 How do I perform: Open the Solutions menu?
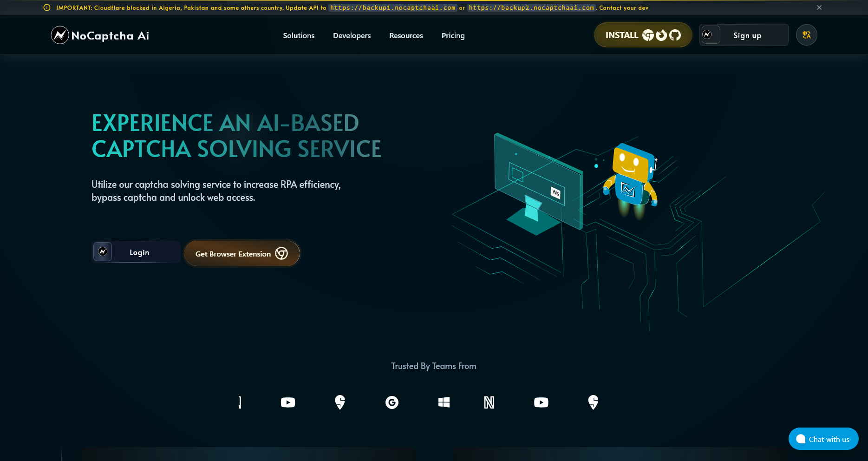tap(299, 36)
